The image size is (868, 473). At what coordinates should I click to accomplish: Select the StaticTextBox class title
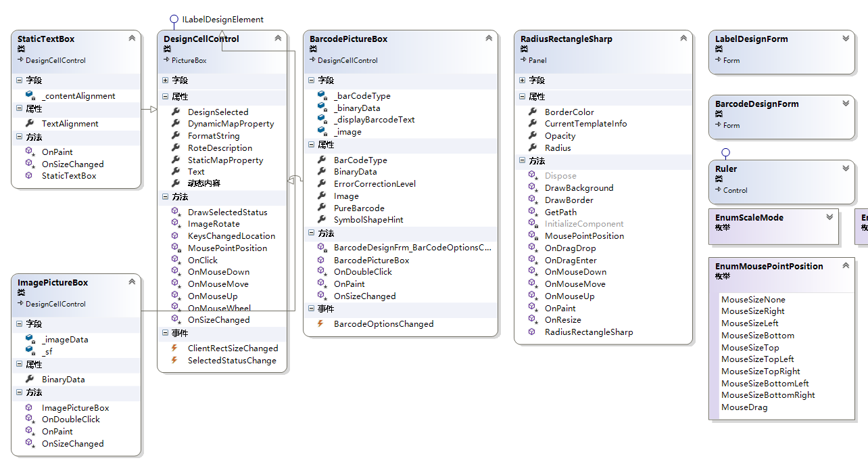46,39
